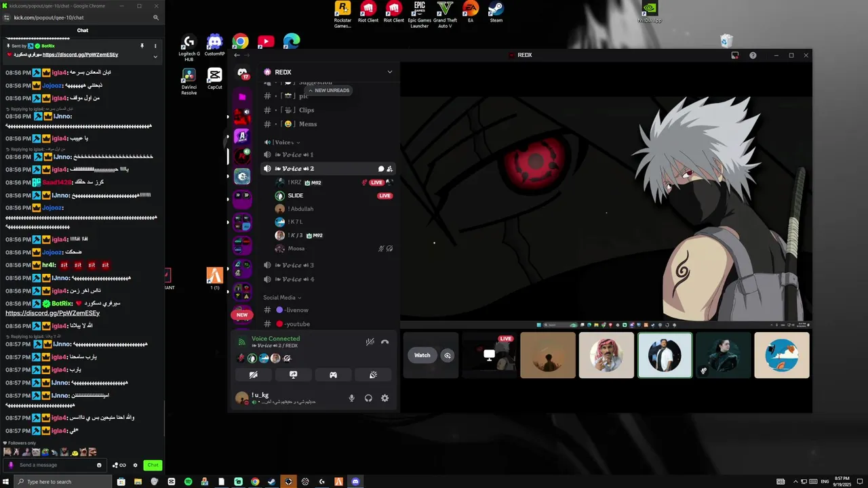Open the Windows notification center
The width and height of the screenshot is (868, 488).
pos(860,482)
